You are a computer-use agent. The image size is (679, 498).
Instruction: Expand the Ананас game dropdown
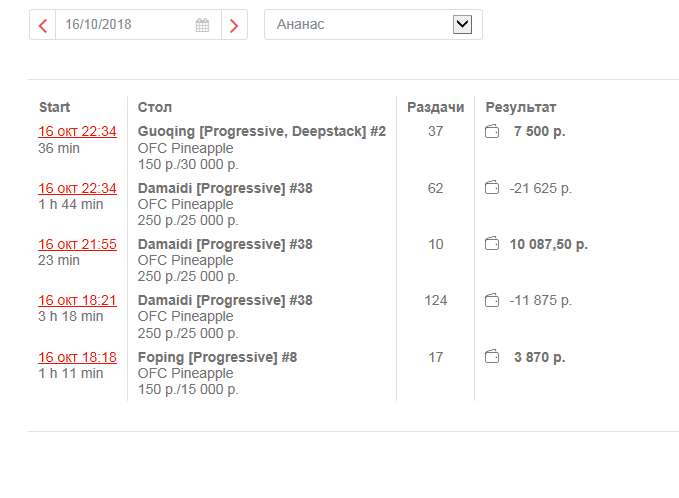pos(360,25)
